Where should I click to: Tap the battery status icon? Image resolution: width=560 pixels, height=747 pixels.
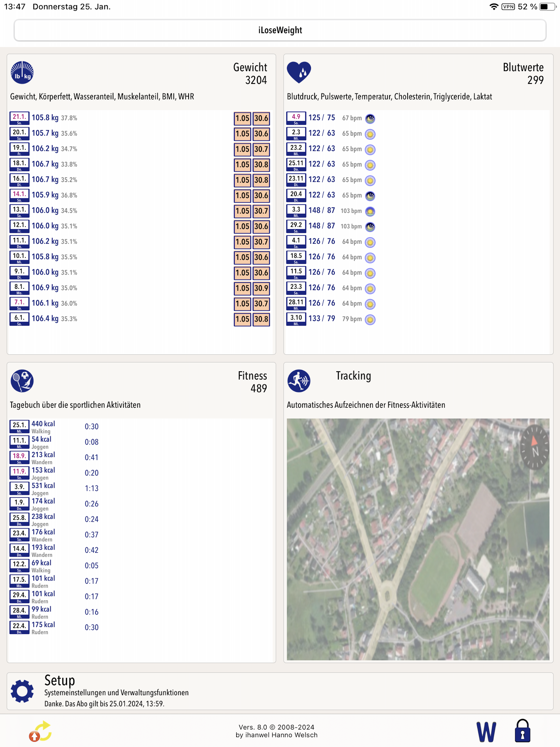pos(547,7)
